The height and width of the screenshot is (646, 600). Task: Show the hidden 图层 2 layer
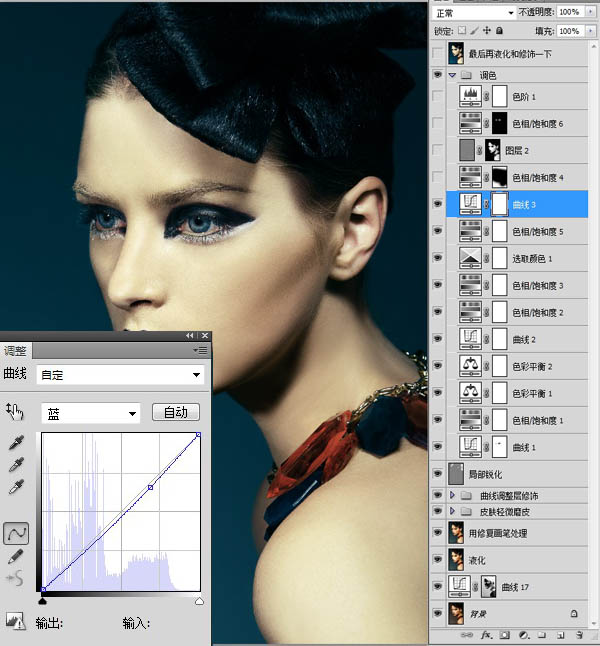438,150
